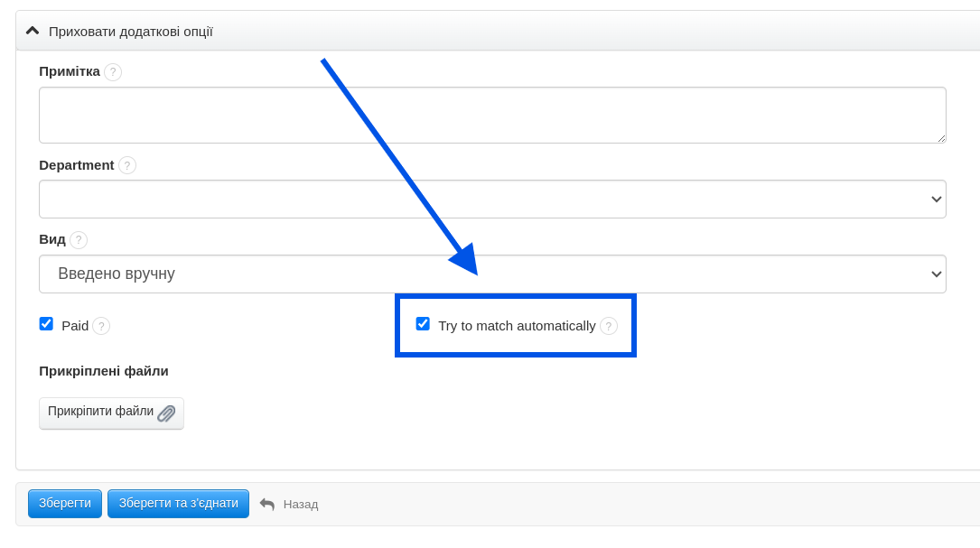This screenshot has width=980, height=548.
Task: Click help icon beside Department label
Action: (x=127, y=165)
